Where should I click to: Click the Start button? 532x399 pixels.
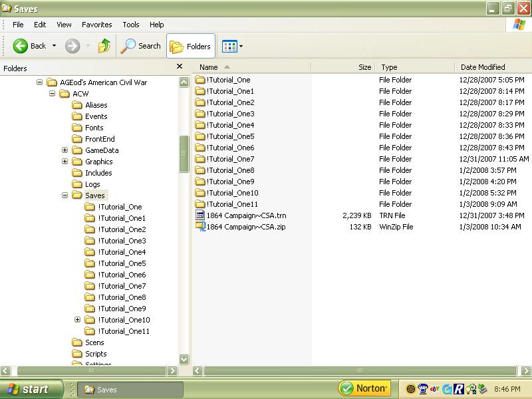(31, 390)
